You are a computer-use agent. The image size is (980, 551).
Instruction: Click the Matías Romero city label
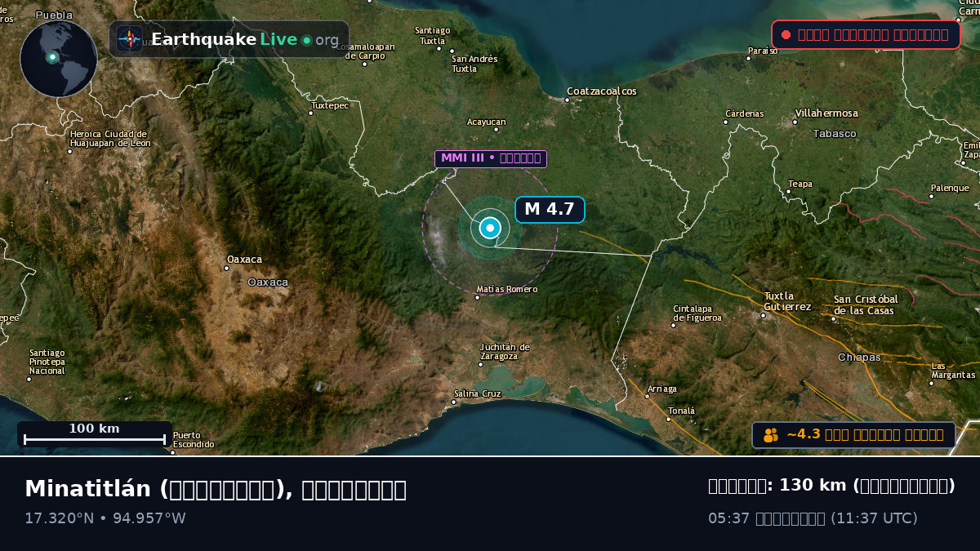click(x=507, y=289)
